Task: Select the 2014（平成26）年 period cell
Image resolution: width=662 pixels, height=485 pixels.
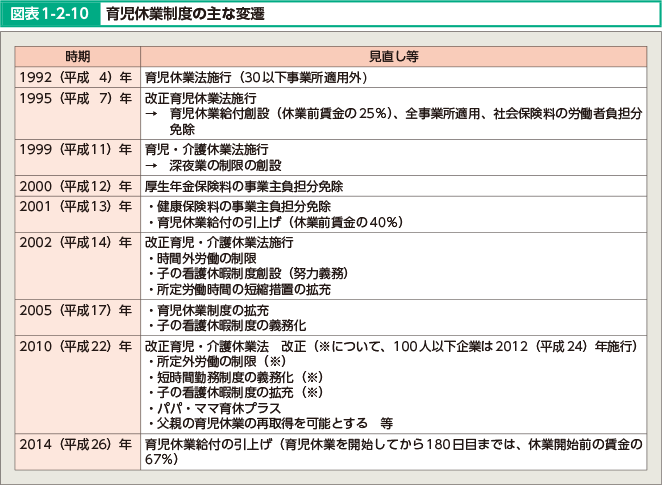Action: pyautogui.click(x=77, y=444)
